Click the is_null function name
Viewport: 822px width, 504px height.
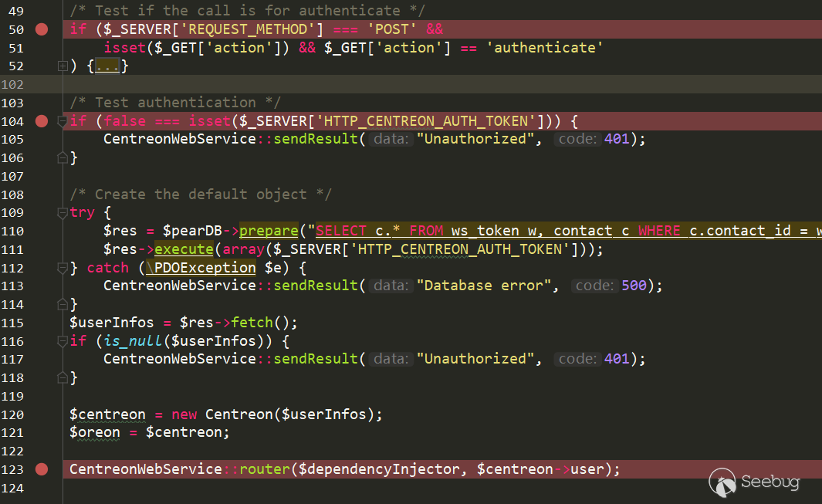(x=133, y=341)
